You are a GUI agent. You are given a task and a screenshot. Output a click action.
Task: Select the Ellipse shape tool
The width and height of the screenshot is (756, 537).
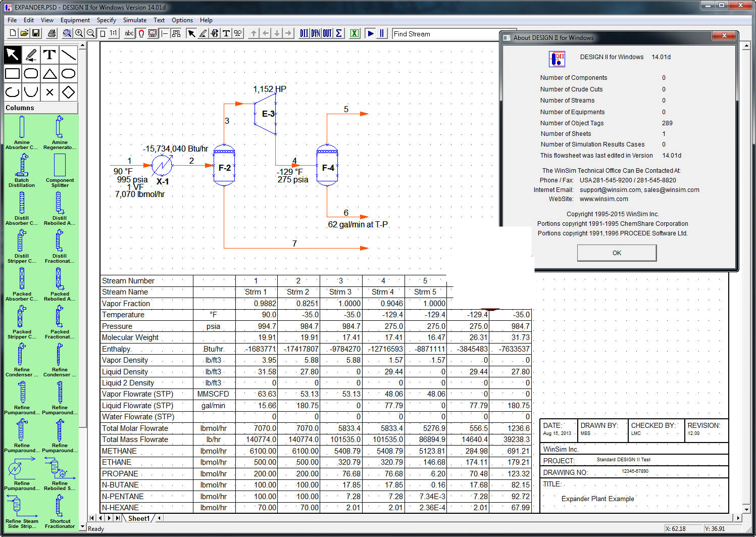[68, 74]
